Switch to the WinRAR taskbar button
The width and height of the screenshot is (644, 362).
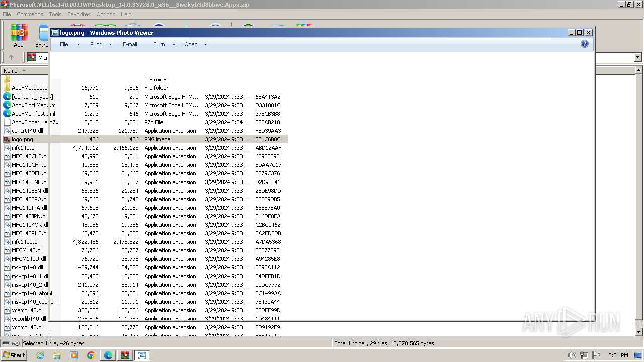pos(125,355)
